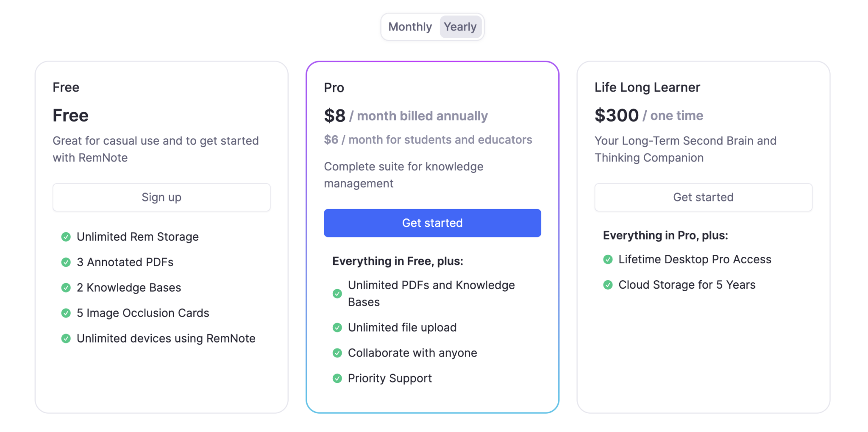This screenshot has height=432, width=868.
Task: Click the checkmark icon beside Lifetime Desktop Pro Access
Action: click(x=608, y=259)
